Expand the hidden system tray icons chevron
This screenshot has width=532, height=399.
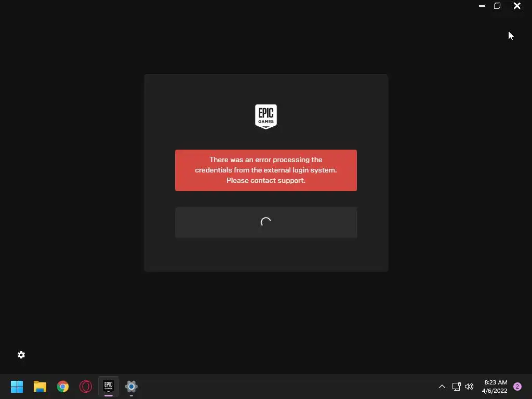tap(442, 387)
